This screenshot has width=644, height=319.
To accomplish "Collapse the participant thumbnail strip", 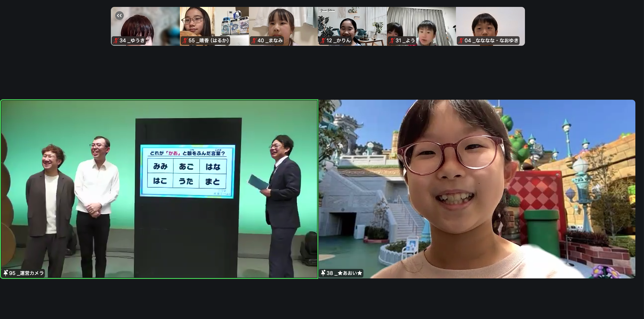I will point(119,16).
